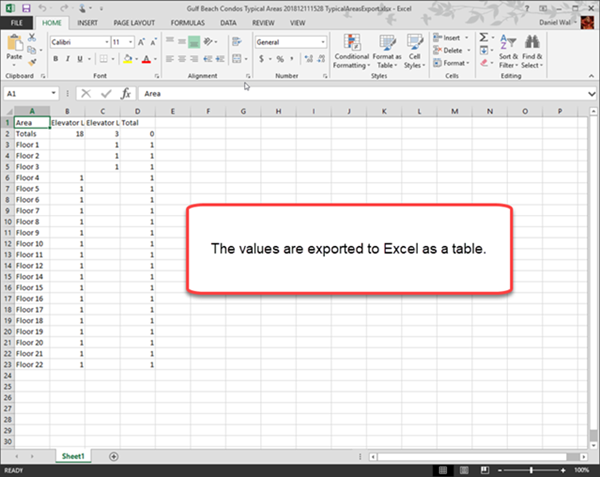This screenshot has height=477, width=600.
Task: Click the Undo arrow icon
Action: click(42, 8)
